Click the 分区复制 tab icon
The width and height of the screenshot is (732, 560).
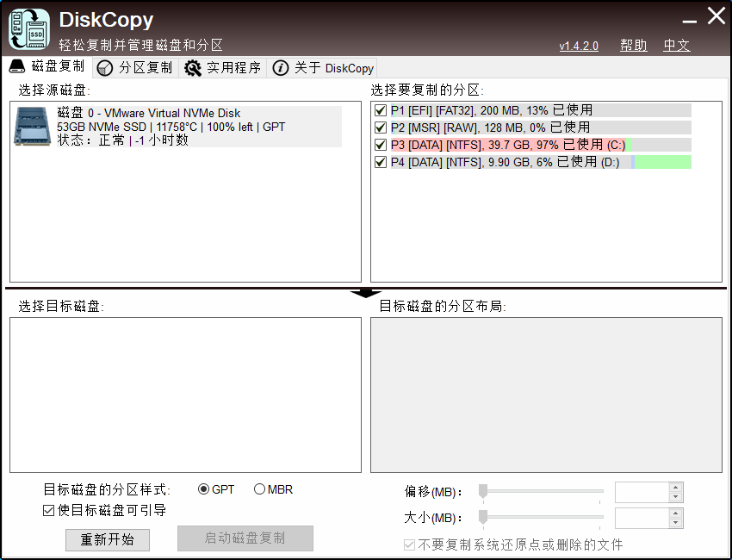[105, 68]
